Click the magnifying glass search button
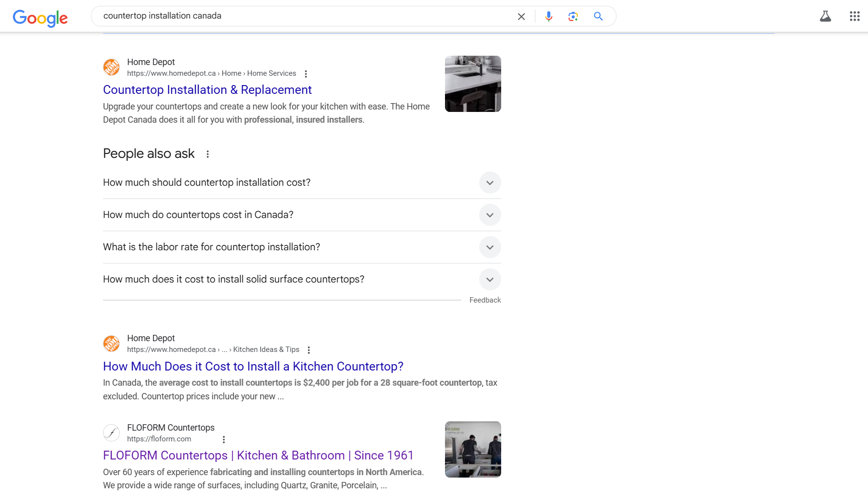This screenshot has height=502, width=868. pos(598,17)
